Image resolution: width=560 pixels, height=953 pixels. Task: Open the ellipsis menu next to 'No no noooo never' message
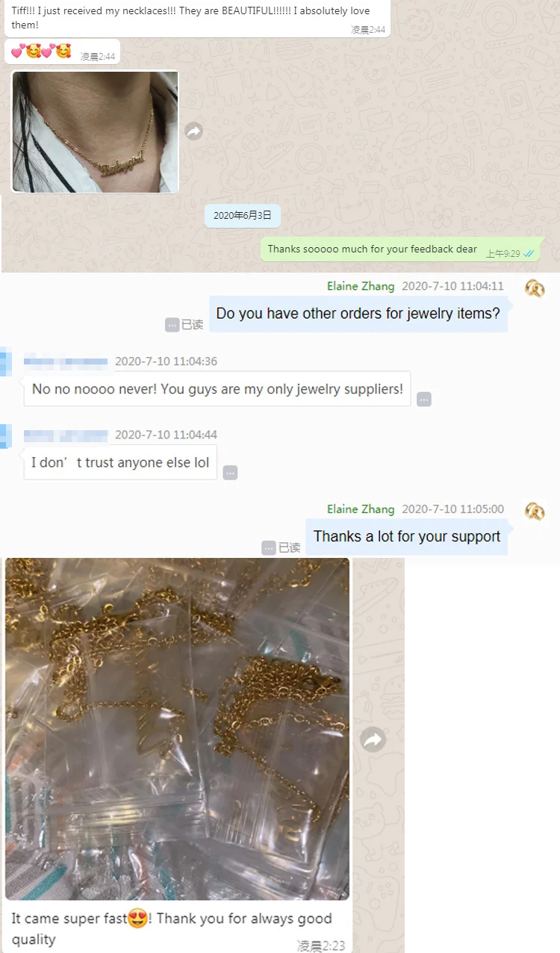tap(424, 400)
